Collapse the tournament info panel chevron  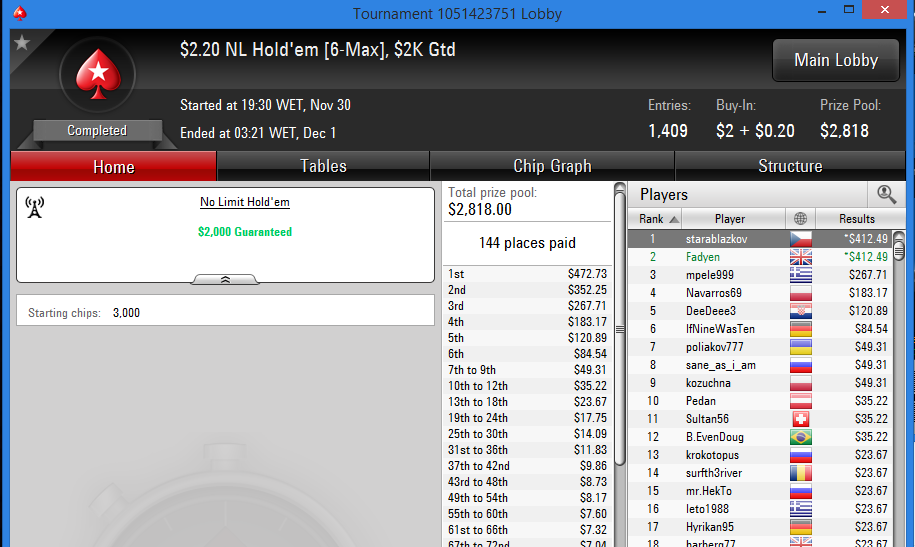(225, 280)
